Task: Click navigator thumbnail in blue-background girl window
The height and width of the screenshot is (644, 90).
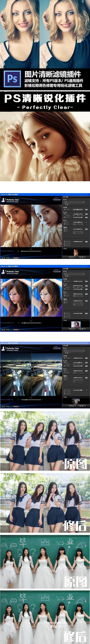Action: click(76, 324)
